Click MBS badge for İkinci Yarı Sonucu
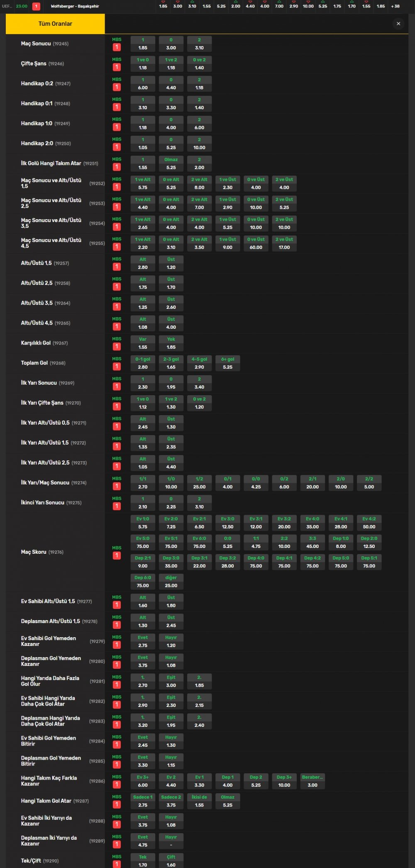Screen dimensions: 415x868 click(x=117, y=506)
